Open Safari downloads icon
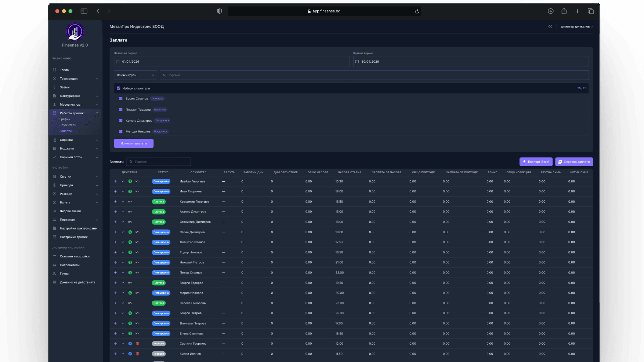The image size is (644, 362). tap(551, 11)
